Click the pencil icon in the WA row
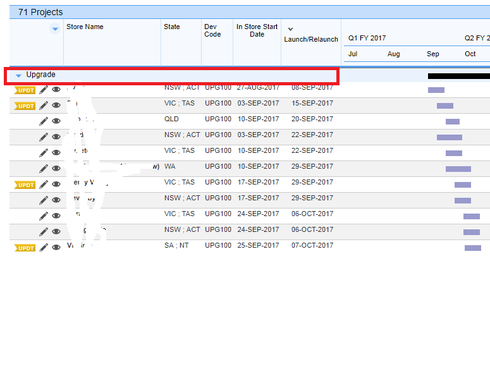Viewport: 490px width, 388px height. click(43, 168)
